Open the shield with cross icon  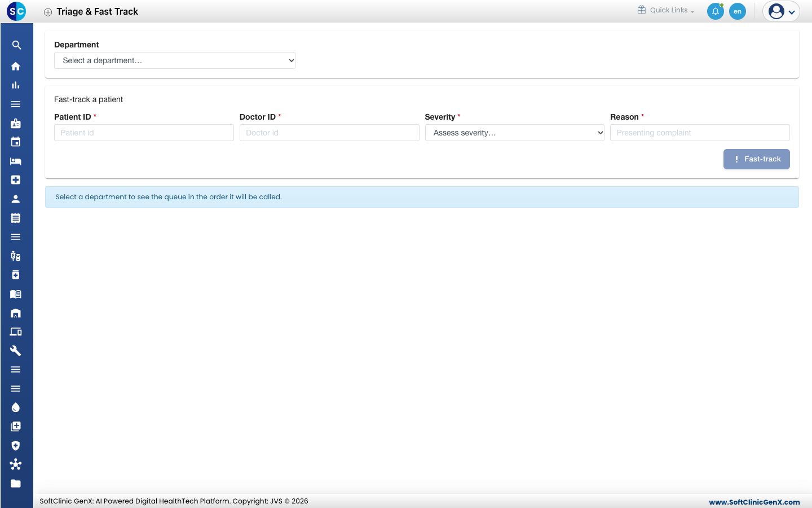pos(16,445)
